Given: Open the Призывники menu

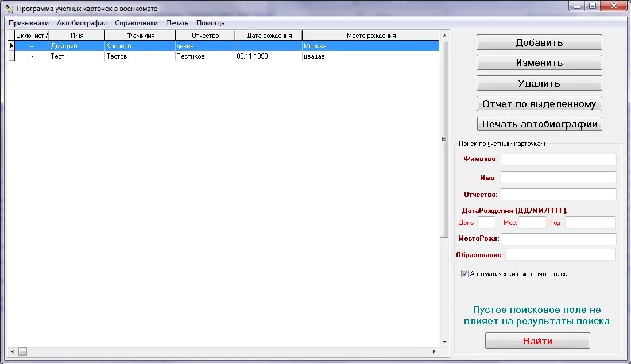Looking at the screenshot, I should [x=29, y=23].
